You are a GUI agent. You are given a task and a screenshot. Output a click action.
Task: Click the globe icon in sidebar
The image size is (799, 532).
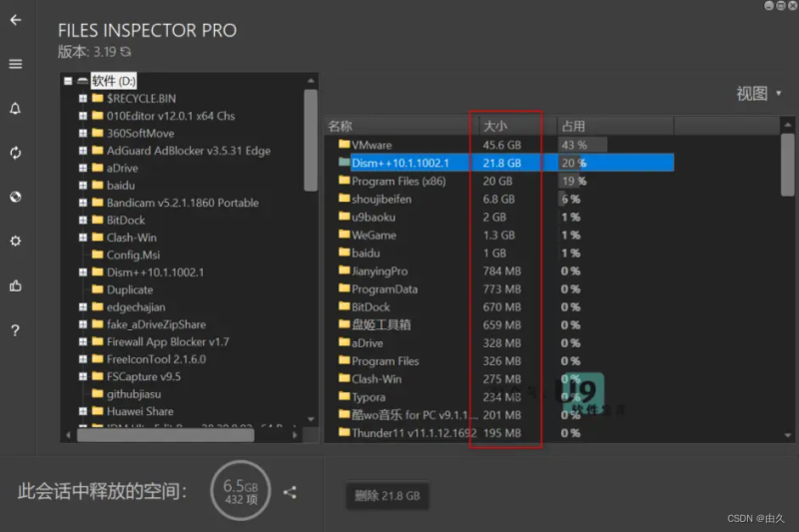pos(16,197)
